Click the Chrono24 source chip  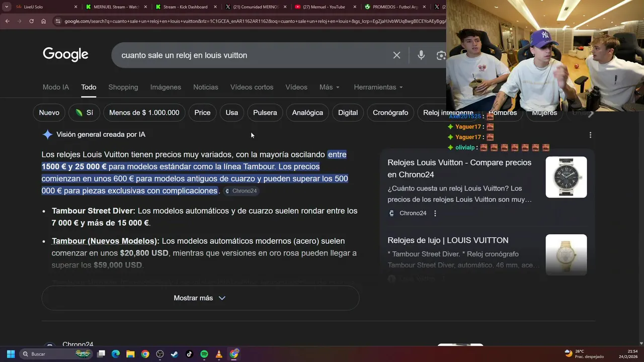click(241, 191)
